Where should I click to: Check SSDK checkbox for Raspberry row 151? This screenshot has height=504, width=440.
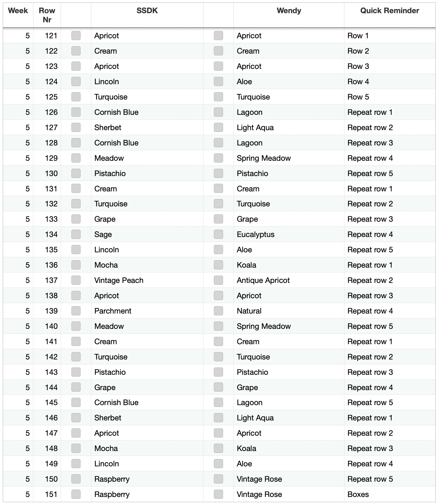coord(76,494)
